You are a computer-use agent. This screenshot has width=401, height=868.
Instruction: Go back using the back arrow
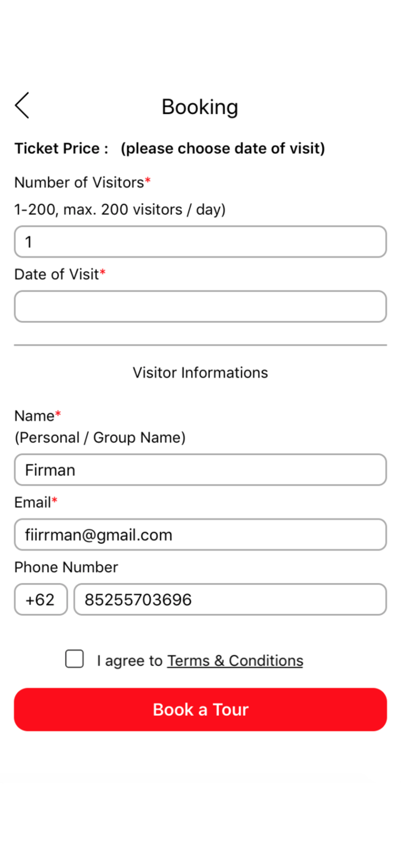(x=22, y=105)
